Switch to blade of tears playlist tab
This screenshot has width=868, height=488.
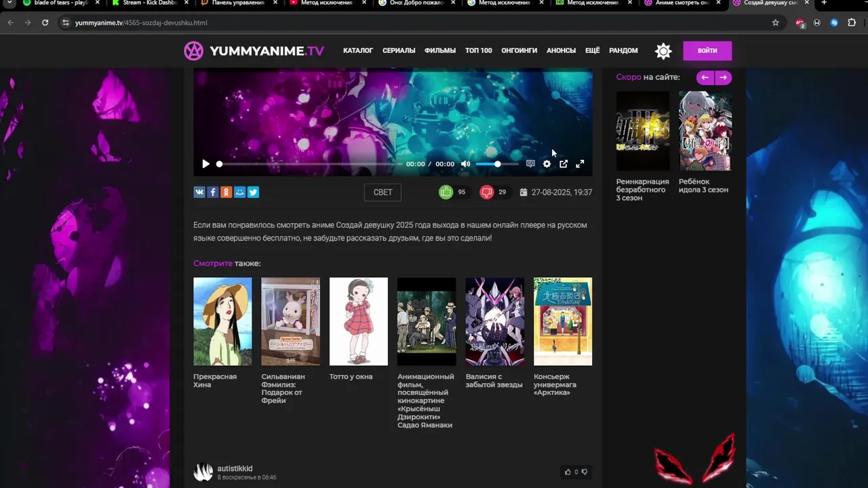click(x=61, y=3)
